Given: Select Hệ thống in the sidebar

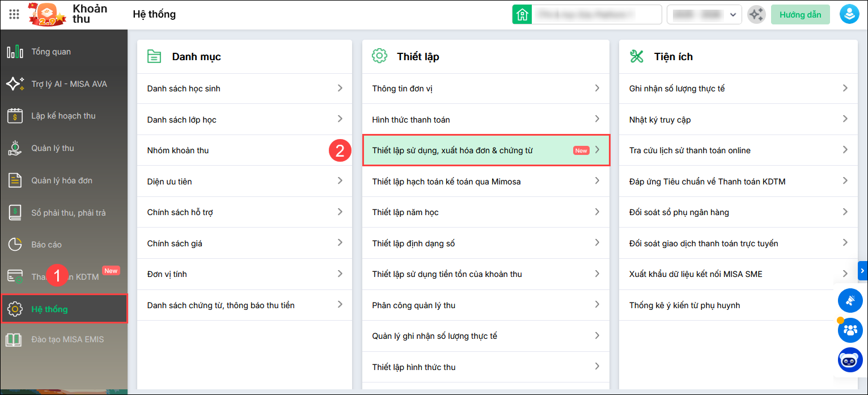Looking at the screenshot, I should 49,309.
